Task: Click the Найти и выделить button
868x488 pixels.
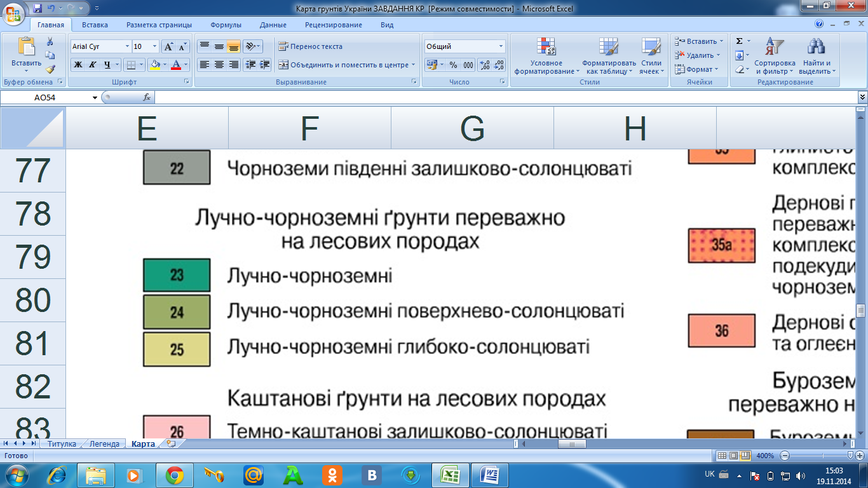Action: click(815, 57)
